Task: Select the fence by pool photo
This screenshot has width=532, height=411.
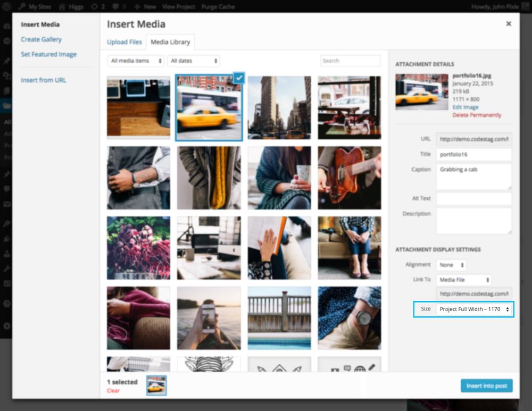Action: pyautogui.click(x=279, y=318)
